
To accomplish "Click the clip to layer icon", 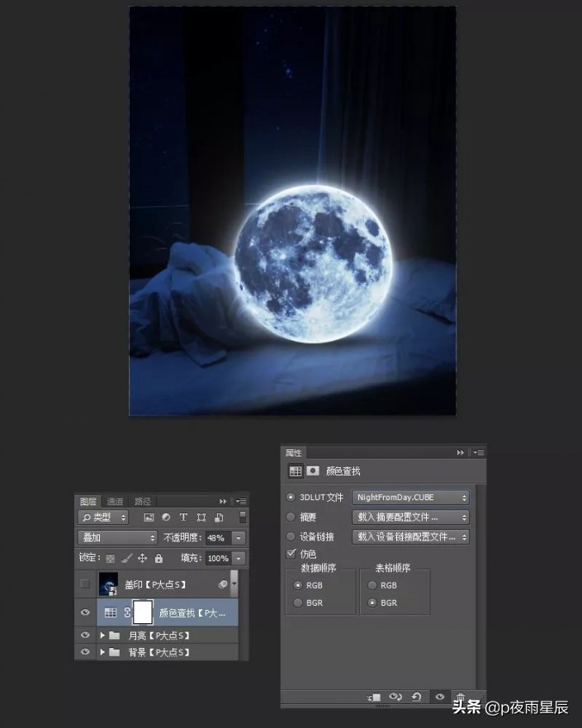I will (x=374, y=697).
